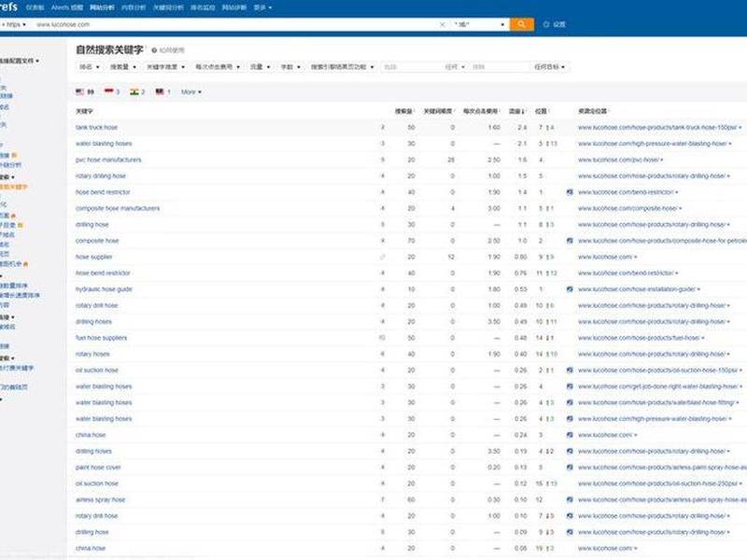Open the 任何目标 dropdown

coord(549,67)
